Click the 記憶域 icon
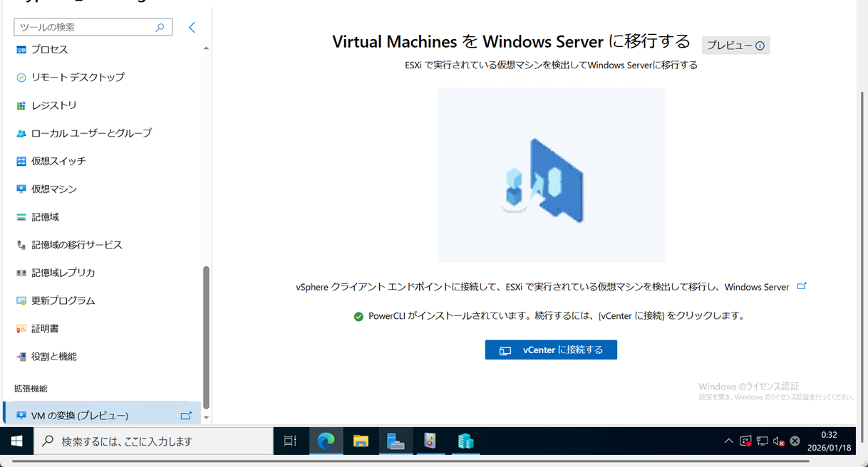 (21, 217)
